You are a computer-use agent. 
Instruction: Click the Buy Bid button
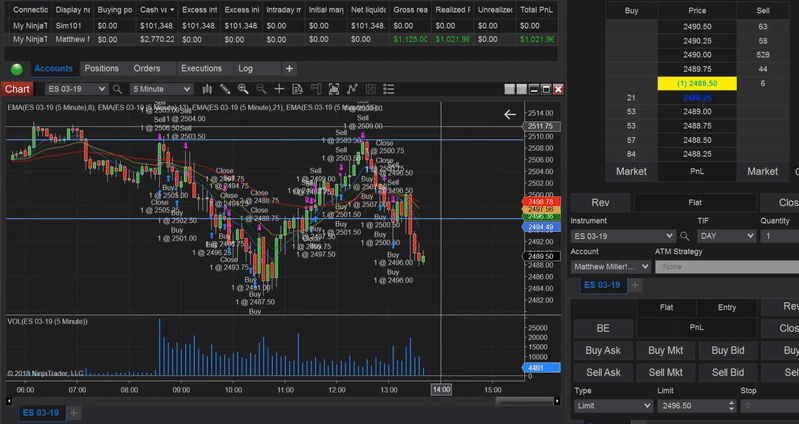point(728,351)
